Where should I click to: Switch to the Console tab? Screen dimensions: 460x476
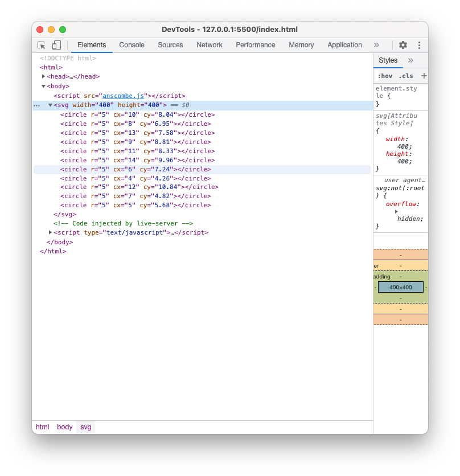132,45
